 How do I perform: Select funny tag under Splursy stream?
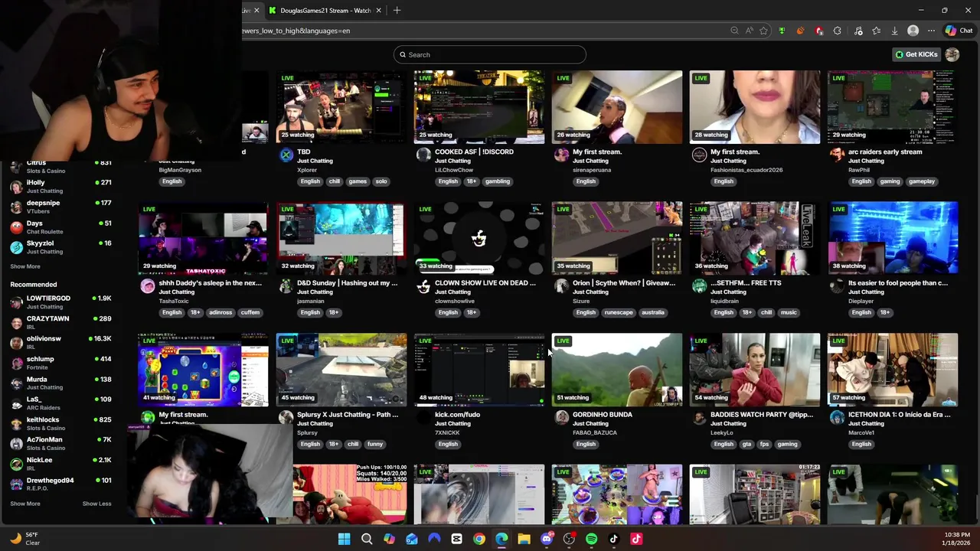coord(375,444)
